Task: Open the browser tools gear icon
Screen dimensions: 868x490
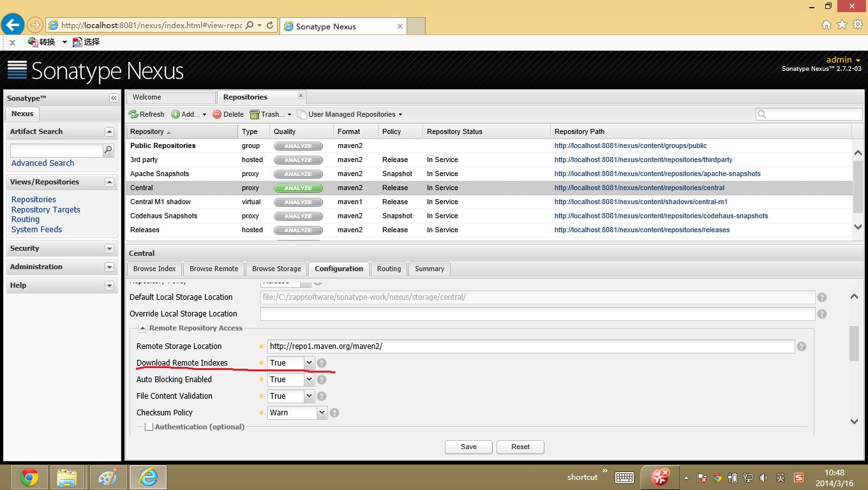Action: pos(857,25)
